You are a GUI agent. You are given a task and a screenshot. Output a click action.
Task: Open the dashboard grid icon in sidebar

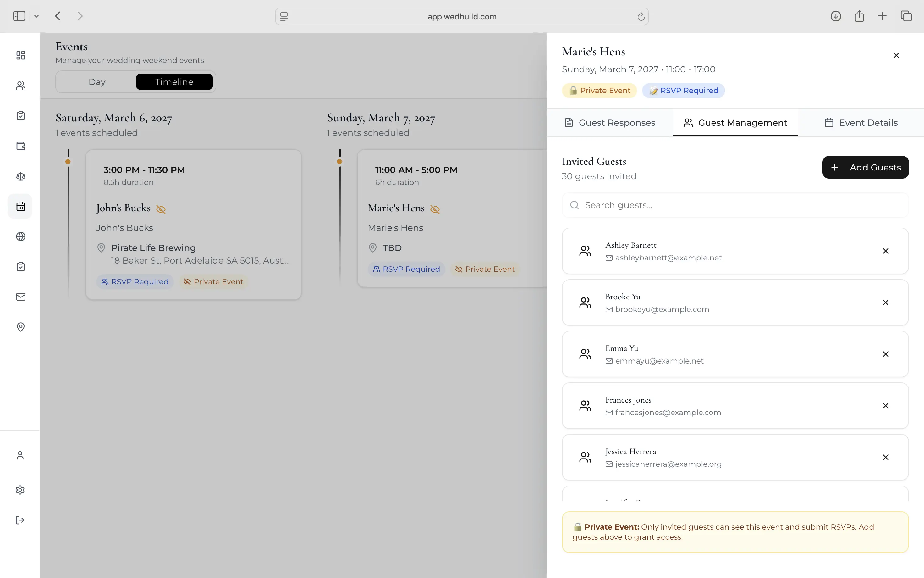[x=21, y=55]
